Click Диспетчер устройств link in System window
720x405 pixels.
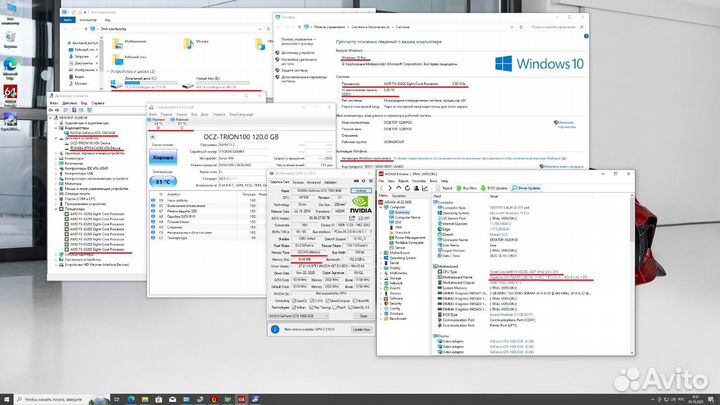point(297,53)
